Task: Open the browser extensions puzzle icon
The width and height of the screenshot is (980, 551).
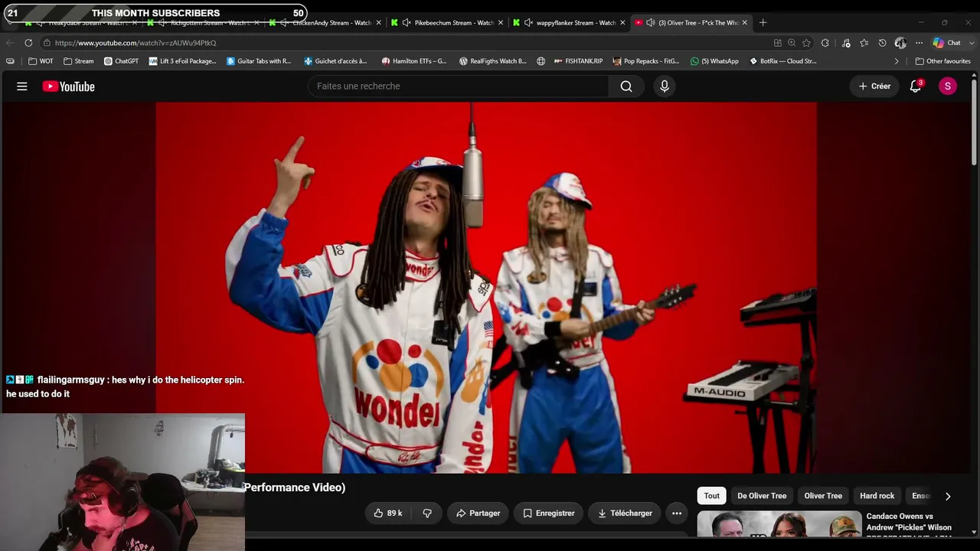Action: click(x=825, y=43)
